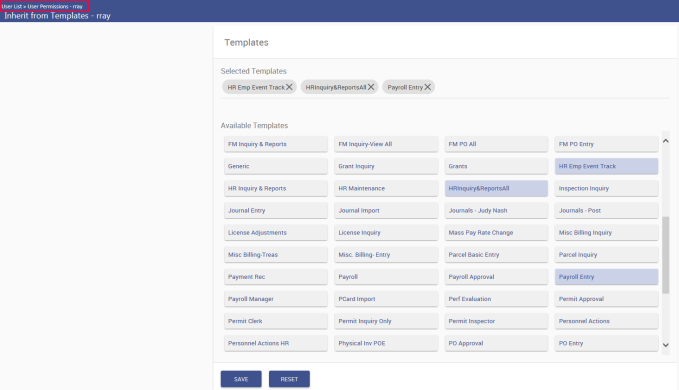Select the FM Inquiry & Reports template
This screenshot has width=679, height=390.
276,144
